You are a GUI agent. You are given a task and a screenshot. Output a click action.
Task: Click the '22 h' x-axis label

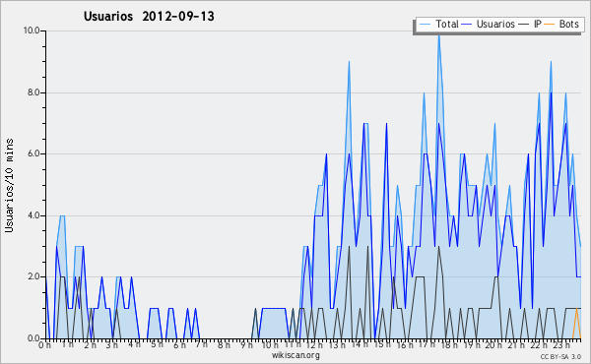coord(538,344)
